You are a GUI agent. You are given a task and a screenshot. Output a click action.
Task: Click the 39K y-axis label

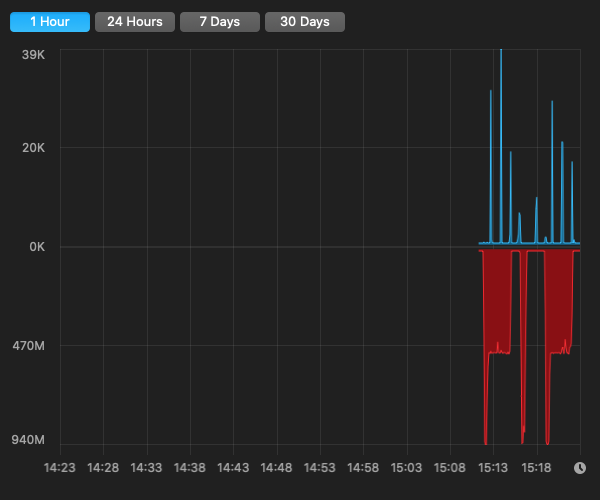33,55
